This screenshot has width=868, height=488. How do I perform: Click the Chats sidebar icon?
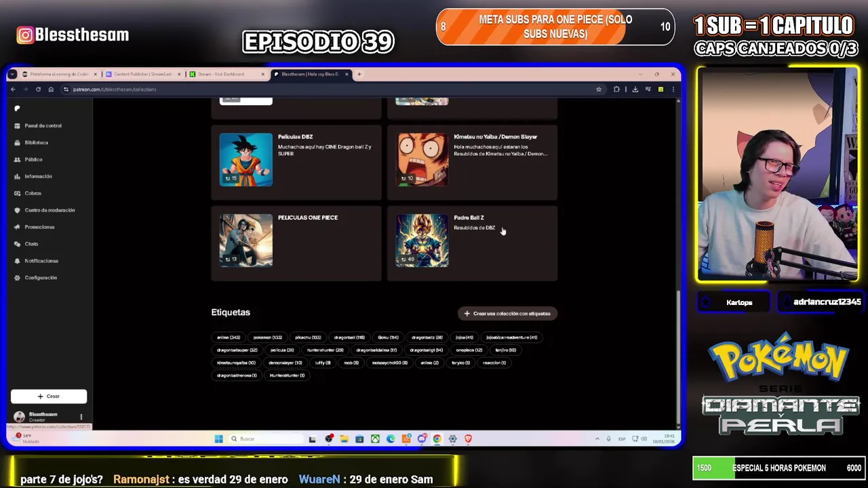(x=18, y=244)
